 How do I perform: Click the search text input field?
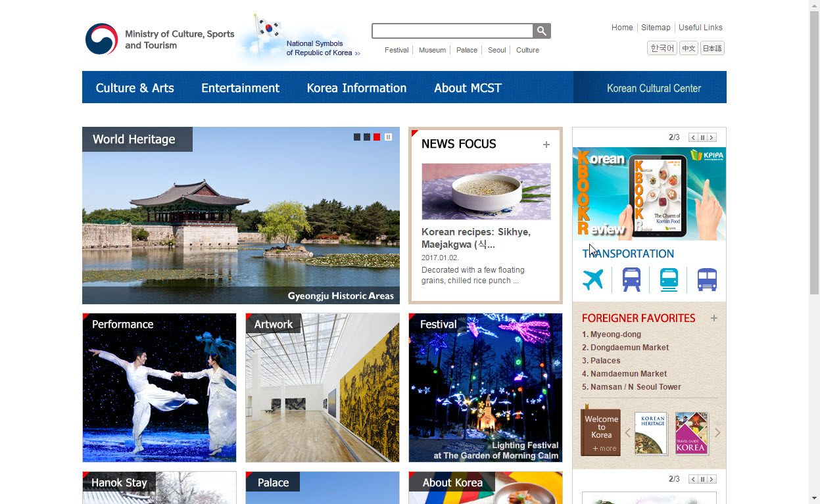click(452, 31)
